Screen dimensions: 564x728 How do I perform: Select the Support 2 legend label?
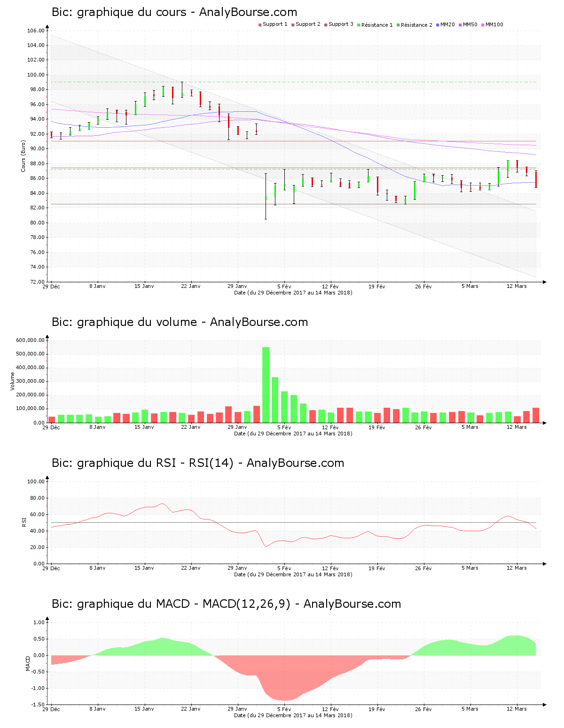click(308, 24)
